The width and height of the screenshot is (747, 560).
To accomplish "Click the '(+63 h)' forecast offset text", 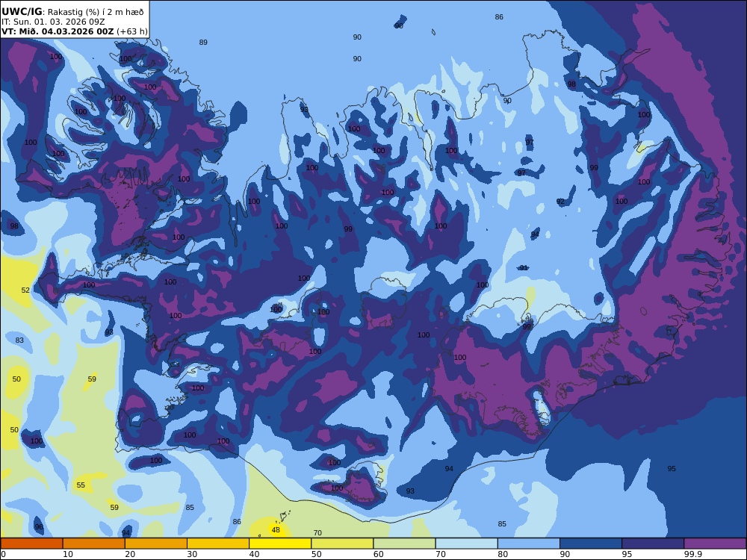I will point(132,31).
